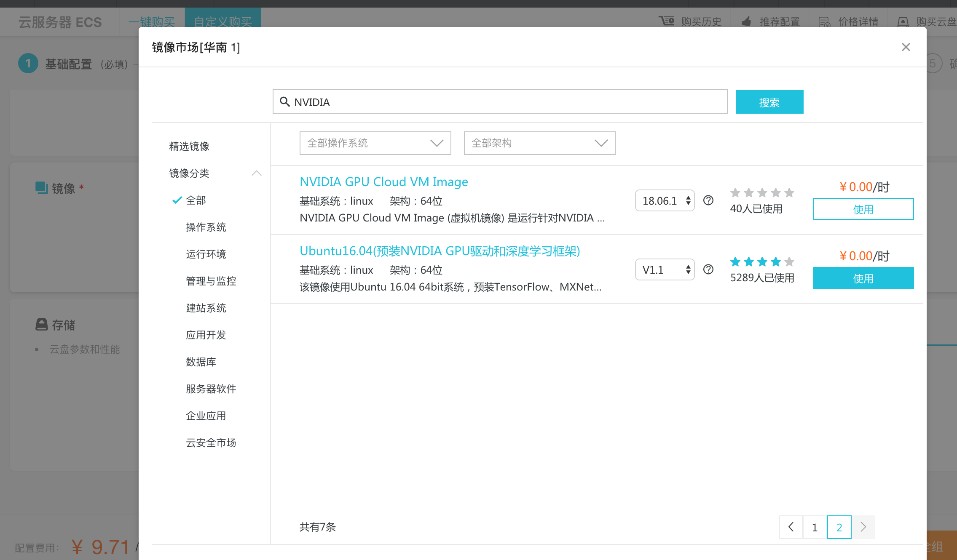Viewport: 957px width, 560px height.
Task: Open Ubuntu16.04(预装NVIDIA GPU驱动和深度学习框架) link
Action: click(x=440, y=251)
